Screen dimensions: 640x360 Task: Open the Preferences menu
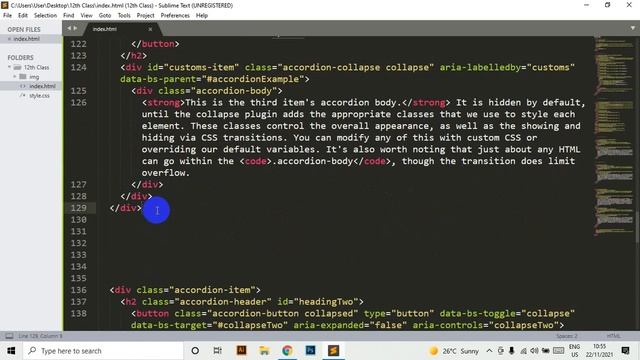pos(175,16)
